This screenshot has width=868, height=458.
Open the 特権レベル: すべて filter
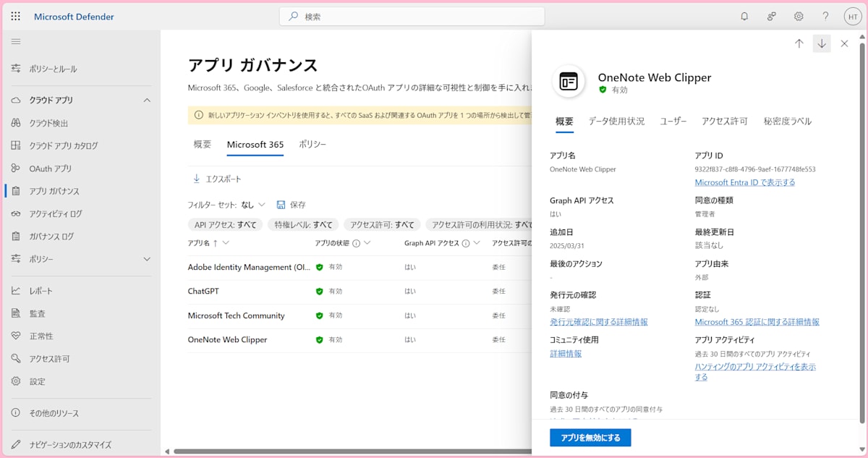(x=304, y=225)
